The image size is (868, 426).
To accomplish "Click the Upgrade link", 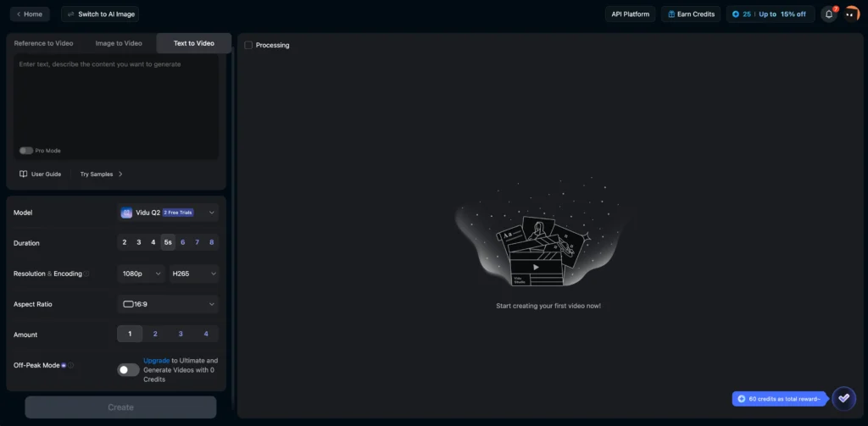I will [x=156, y=361].
